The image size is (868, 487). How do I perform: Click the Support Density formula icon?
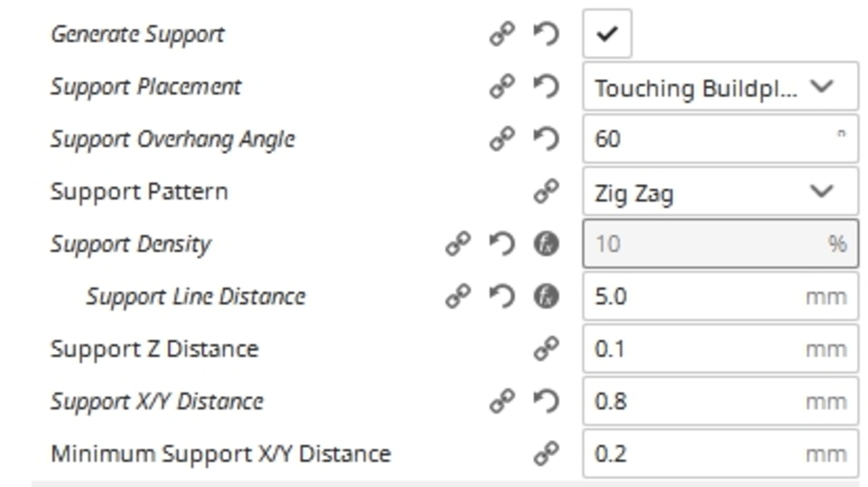coord(546,243)
